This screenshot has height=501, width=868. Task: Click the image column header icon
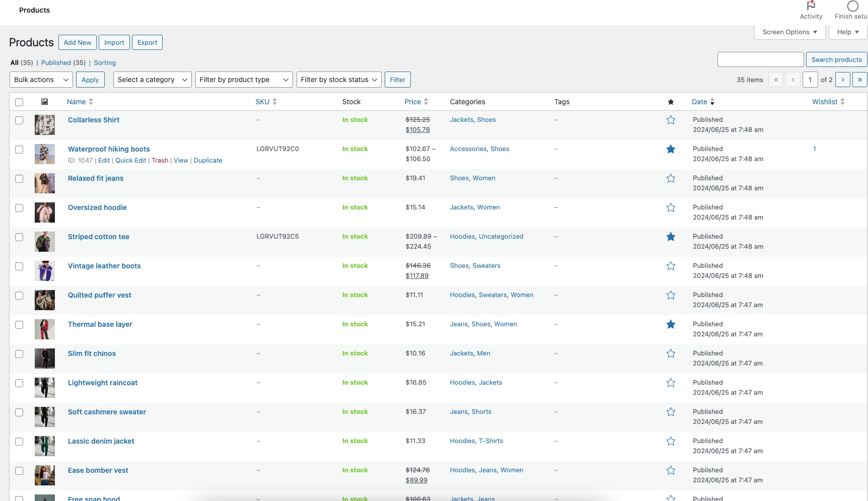(45, 102)
